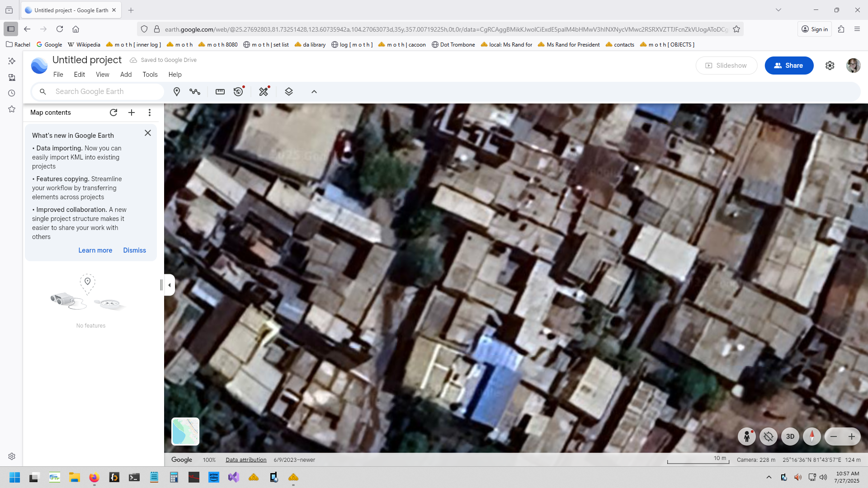
Task: Toggle the 3D view button
Action: pos(790,436)
